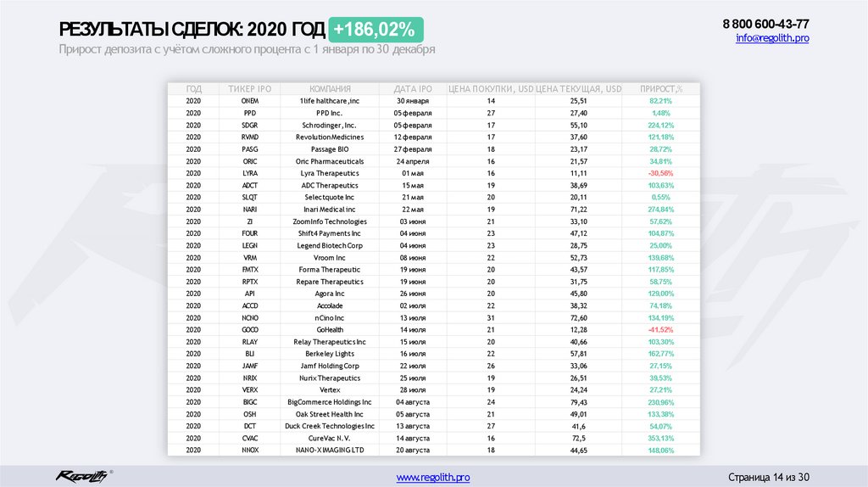Click the subtitle starting with 'Прирост депозита'

pos(247,49)
